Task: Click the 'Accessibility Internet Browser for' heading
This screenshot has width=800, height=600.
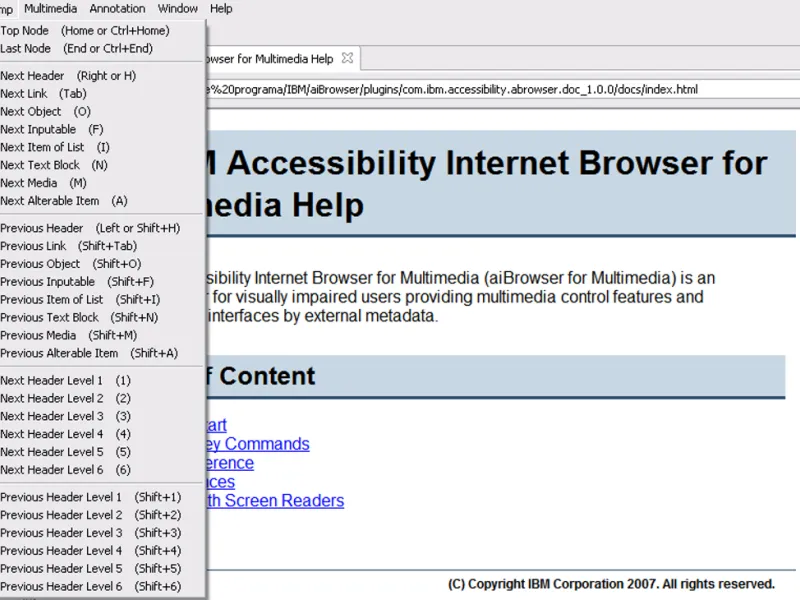Action: pos(497,163)
